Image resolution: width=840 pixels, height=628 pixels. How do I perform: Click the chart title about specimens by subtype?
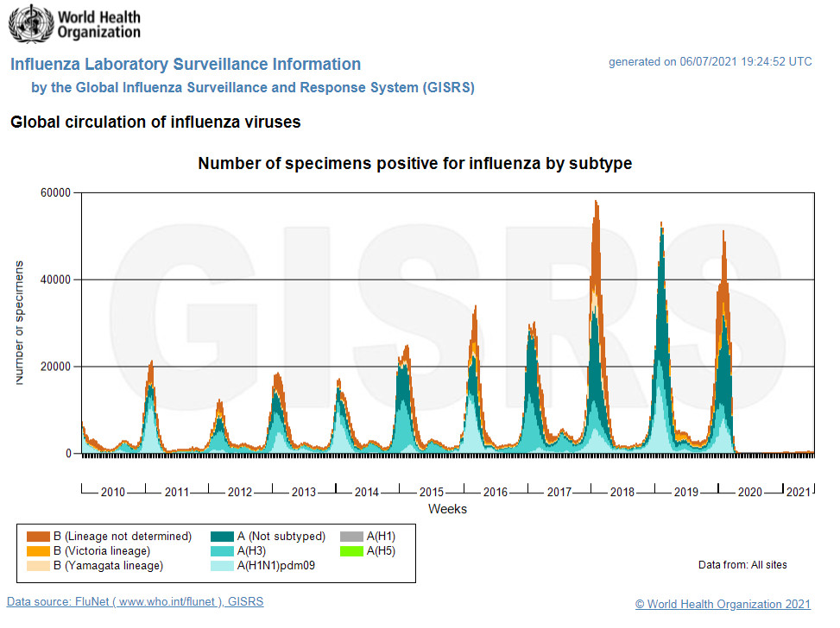414,164
